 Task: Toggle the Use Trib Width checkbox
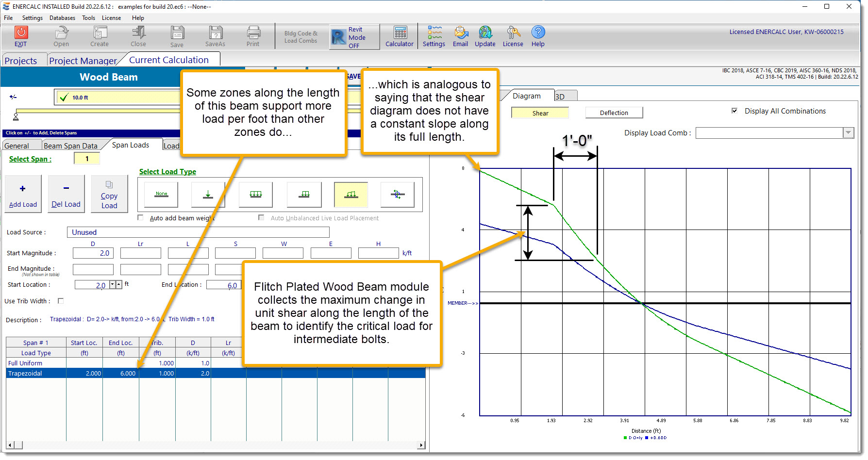pos(61,301)
